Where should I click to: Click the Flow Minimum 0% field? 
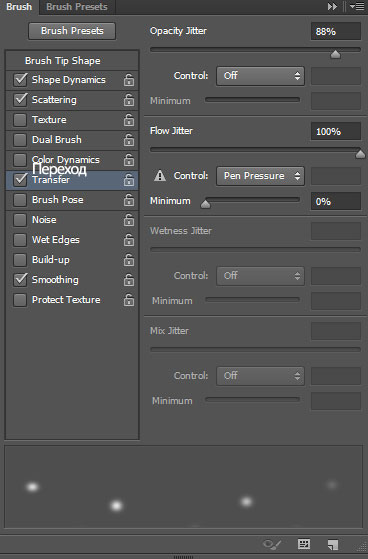336,201
